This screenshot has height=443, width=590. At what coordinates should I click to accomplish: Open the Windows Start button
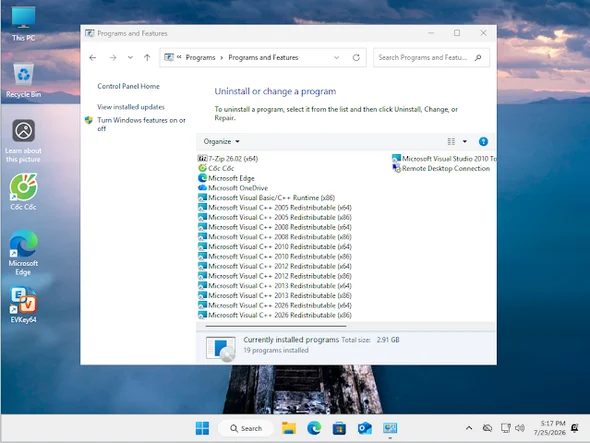click(x=202, y=428)
